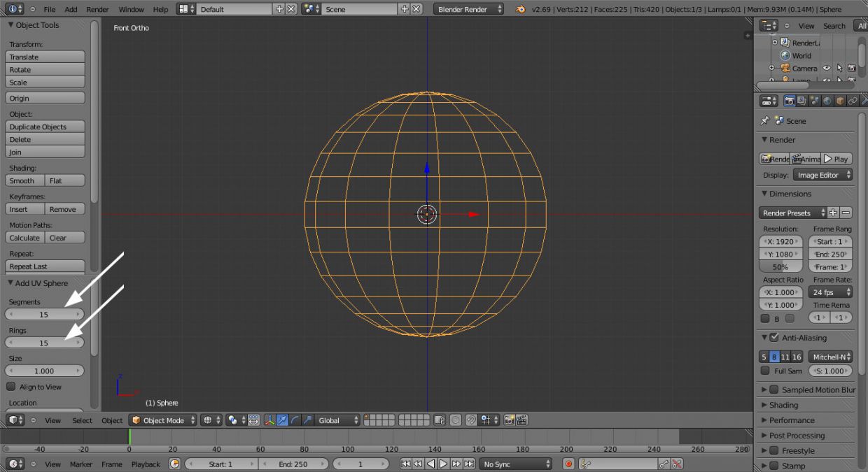Viewport: 868px width, 472px height.
Task: Open the 24 fps frame rate dropdown
Action: (x=831, y=292)
